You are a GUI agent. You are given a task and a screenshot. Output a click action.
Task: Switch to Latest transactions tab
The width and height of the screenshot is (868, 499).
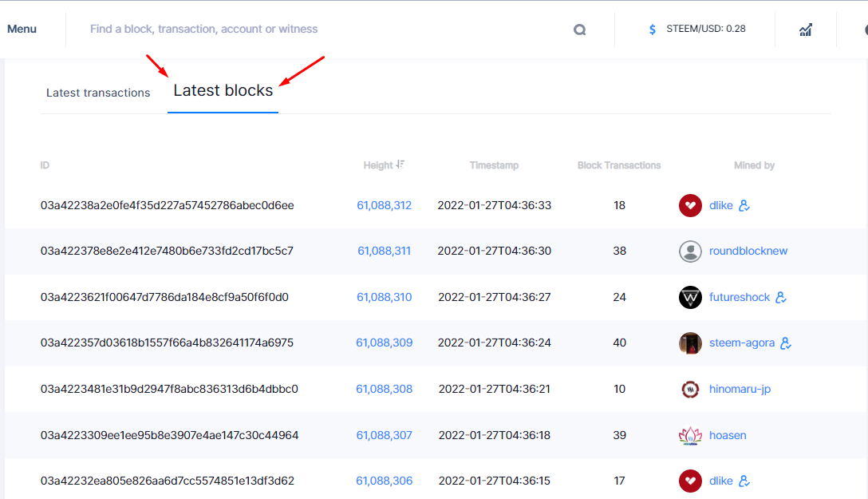[x=98, y=93]
